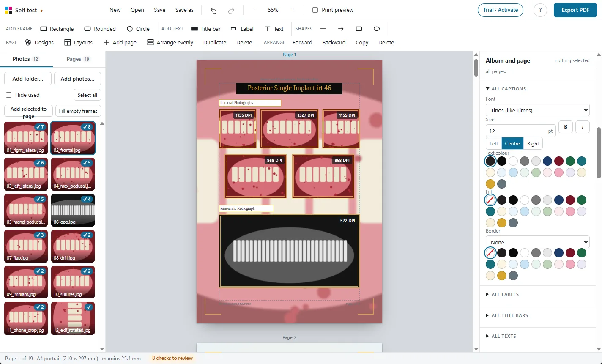The image size is (602, 364).
Task: Add a Rounded frame
Action: pos(100,29)
